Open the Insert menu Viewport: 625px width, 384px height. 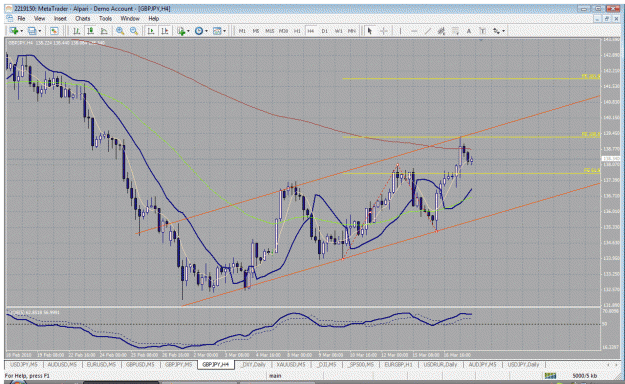(x=60, y=18)
